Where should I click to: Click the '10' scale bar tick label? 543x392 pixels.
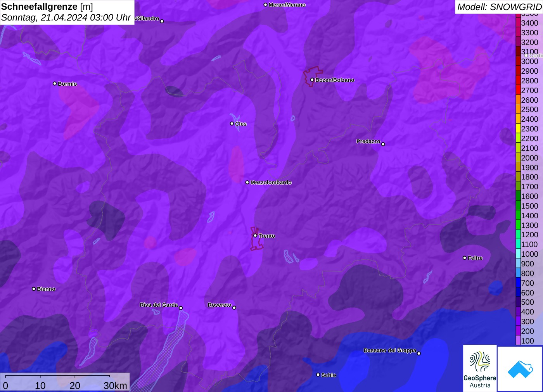[40, 385]
